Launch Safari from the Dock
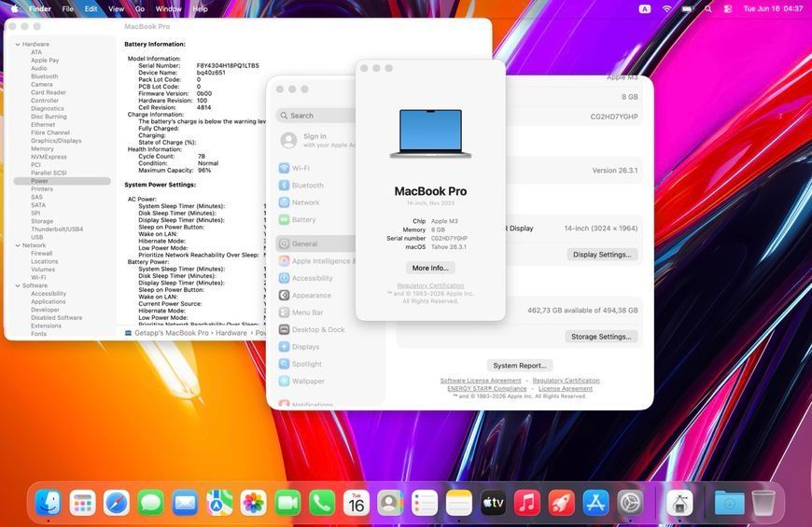This screenshot has width=812, height=527. point(117,503)
